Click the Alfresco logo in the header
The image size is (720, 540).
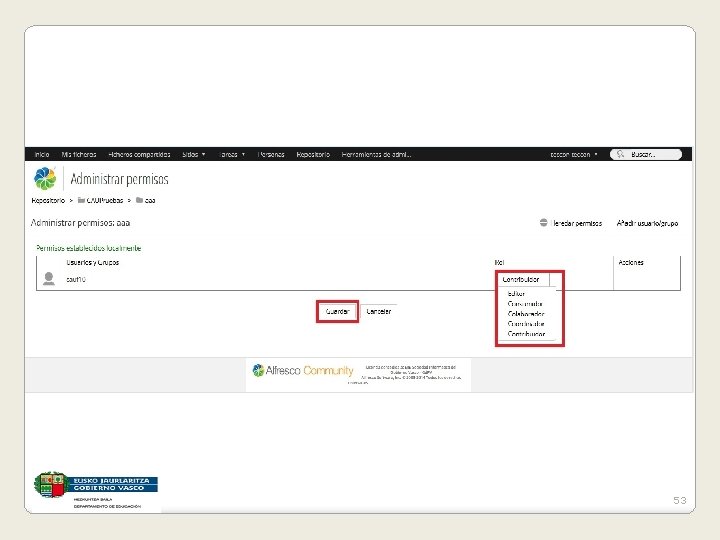point(45,179)
